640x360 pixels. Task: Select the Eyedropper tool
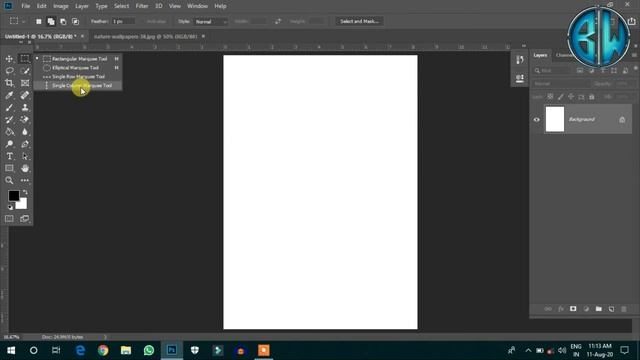coord(9,96)
